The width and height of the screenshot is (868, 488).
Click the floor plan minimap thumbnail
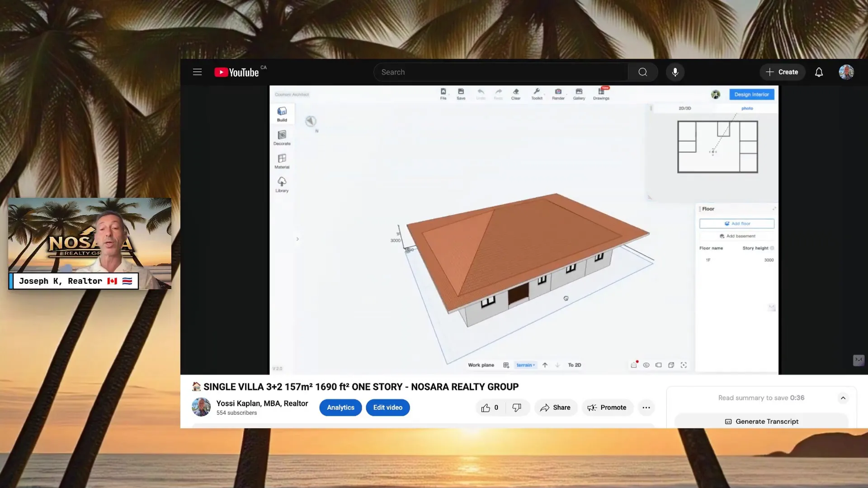[x=717, y=147]
